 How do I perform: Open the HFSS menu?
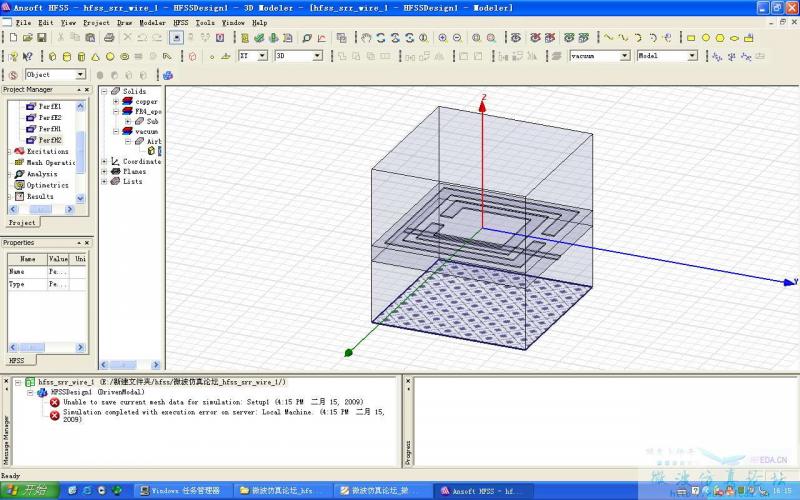(180, 22)
